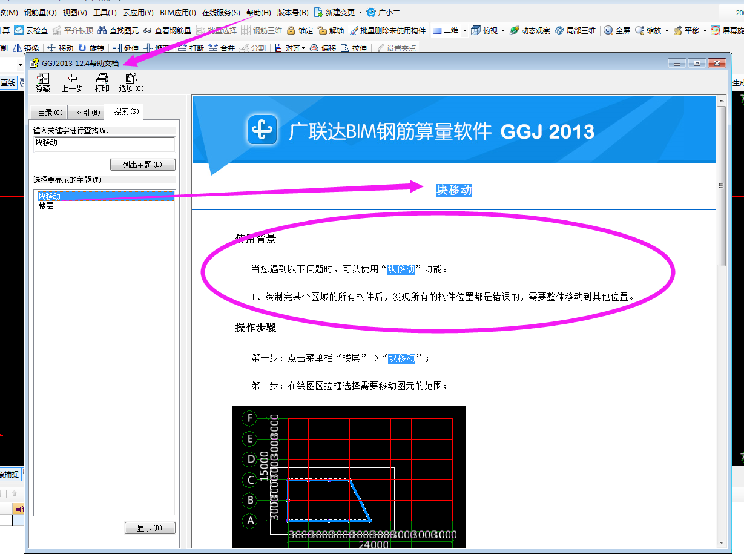
Task: Click the 块移动 page title heading
Action: (x=454, y=190)
